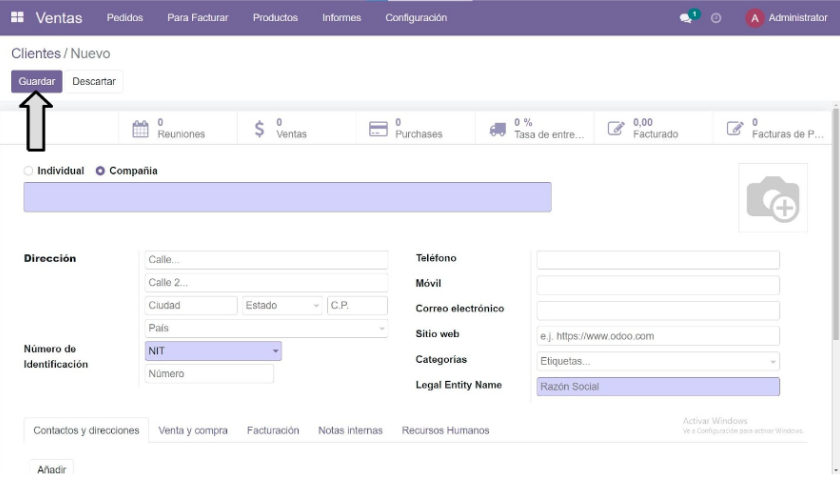Switch to Contactos y direcciones tab

coord(86,430)
